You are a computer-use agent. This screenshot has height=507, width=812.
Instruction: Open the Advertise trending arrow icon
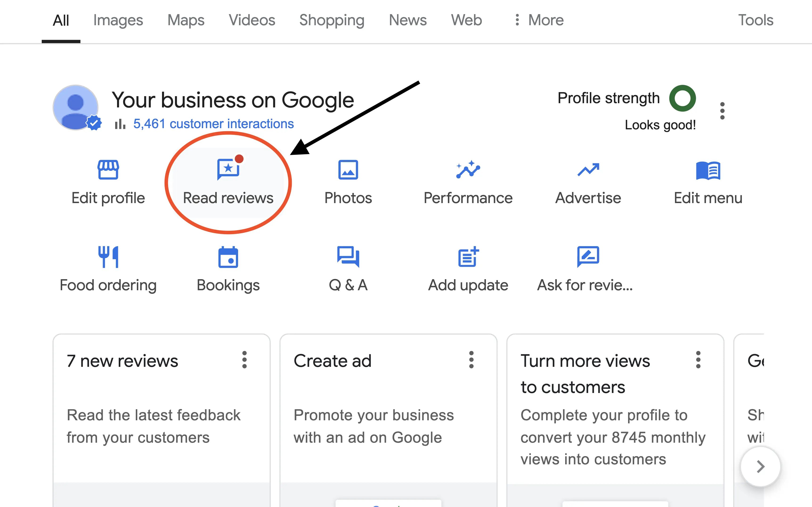[x=588, y=170]
